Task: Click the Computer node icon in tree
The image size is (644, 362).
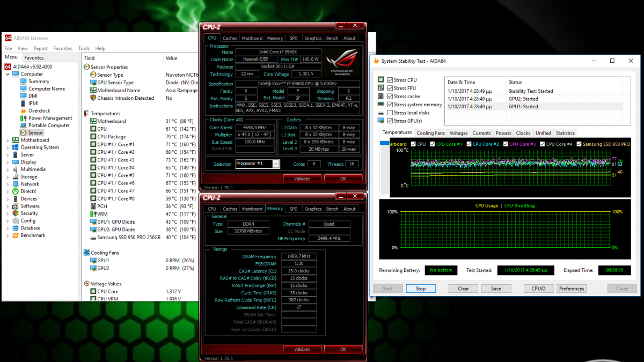Action: tap(16, 74)
